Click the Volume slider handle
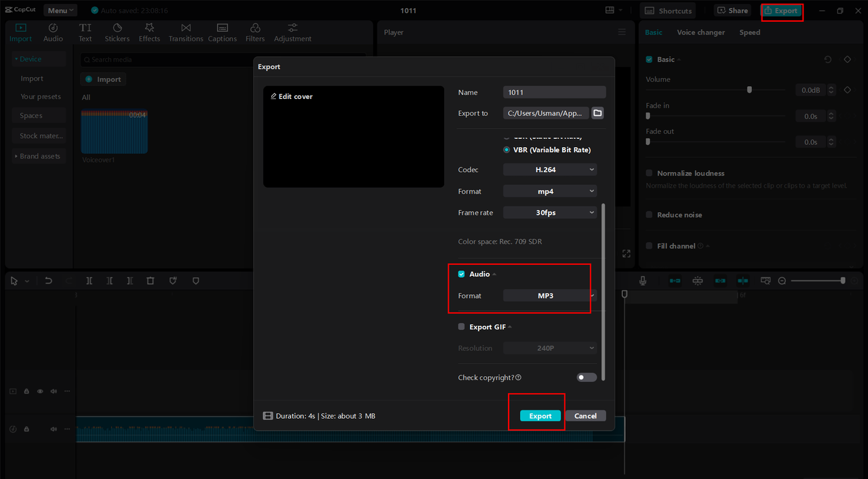Screen dimensions: 868x479 coord(749,89)
